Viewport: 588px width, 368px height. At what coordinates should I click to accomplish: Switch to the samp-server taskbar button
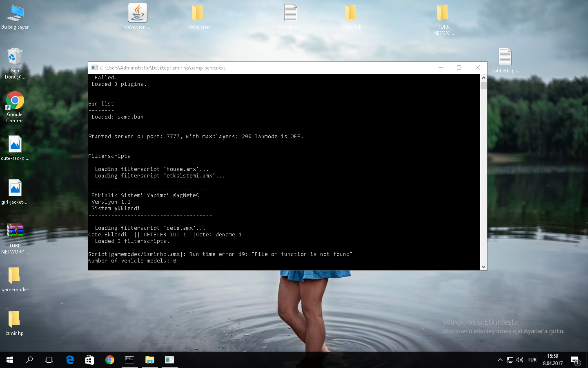[x=169, y=360]
